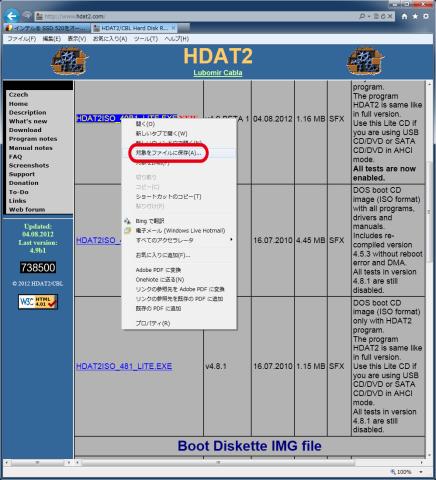Choose プロパティ(R) in context menu
Image resolution: width=436 pixels, height=480 pixels.
pyautogui.click(x=179, y=323)
